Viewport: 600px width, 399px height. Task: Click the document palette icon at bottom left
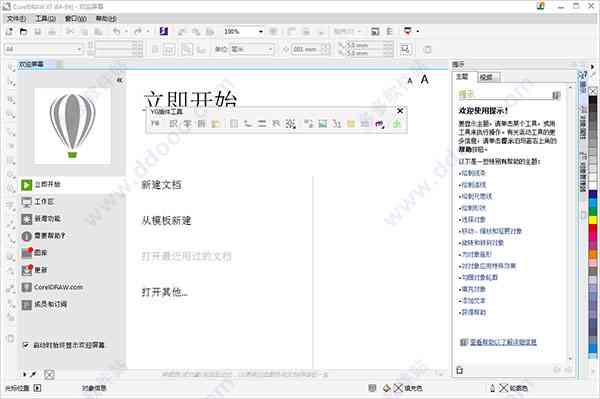[49, 374]
